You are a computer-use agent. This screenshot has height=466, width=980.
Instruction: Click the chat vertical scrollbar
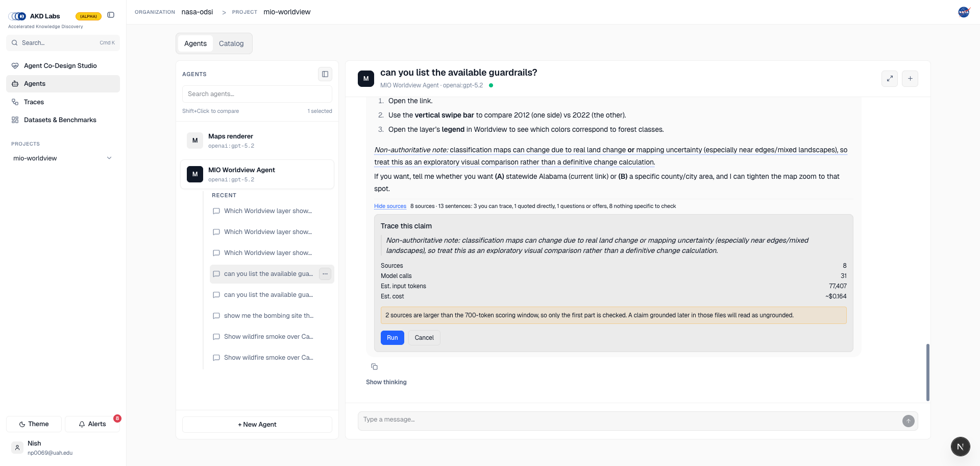tap(927, 372)
